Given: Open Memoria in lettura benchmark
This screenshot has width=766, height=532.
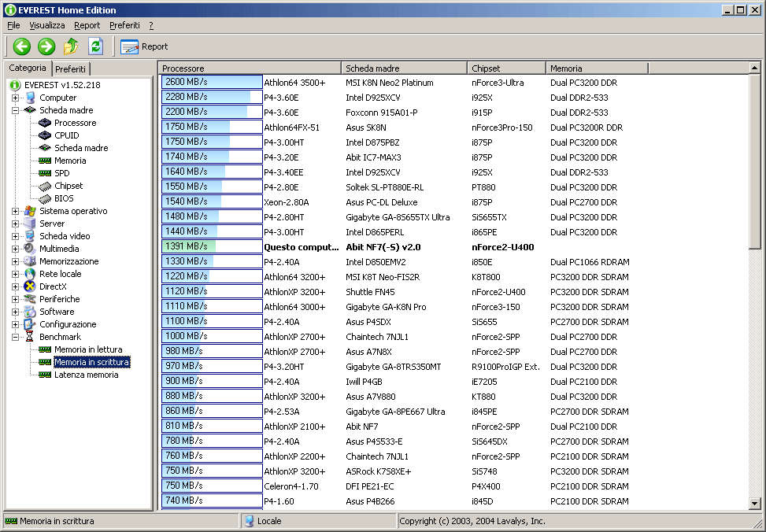Looking at the screenshot, I should (x=88, y=349).
